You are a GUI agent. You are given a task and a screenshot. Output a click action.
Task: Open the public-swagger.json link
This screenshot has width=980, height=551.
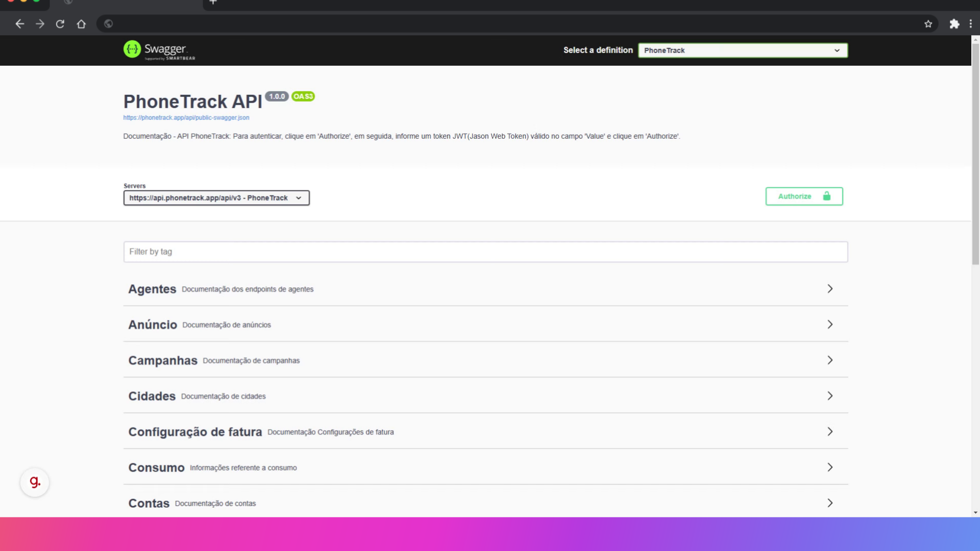186,118
